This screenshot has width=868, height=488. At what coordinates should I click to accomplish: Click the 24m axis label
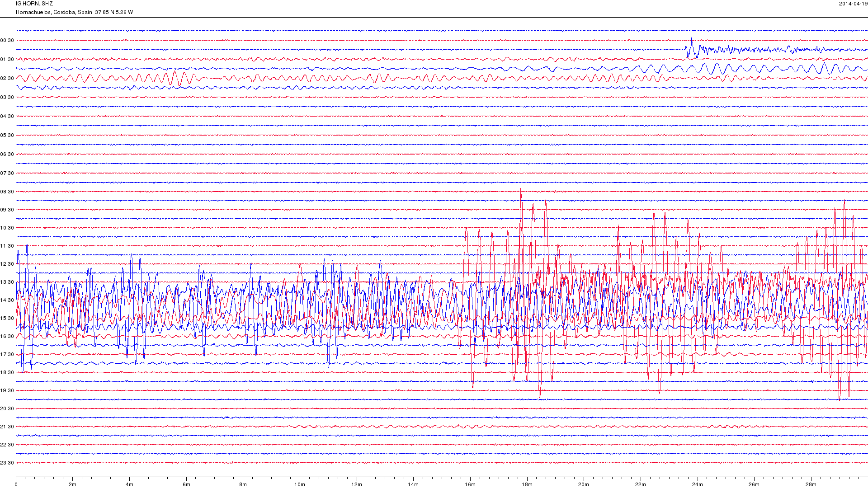click(x=698, y=484)
